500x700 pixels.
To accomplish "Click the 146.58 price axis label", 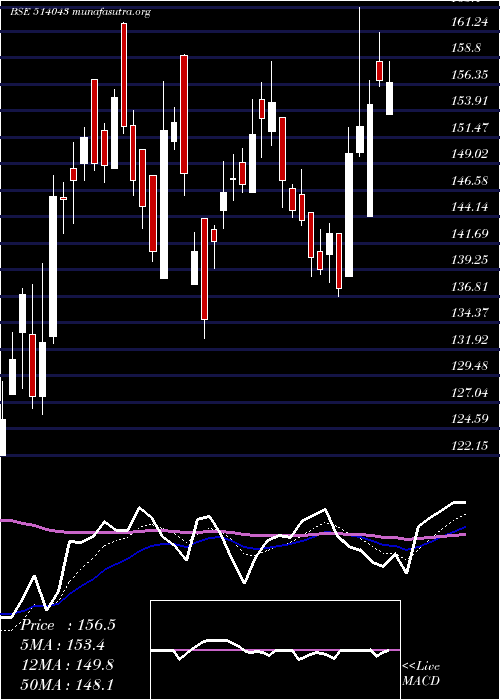I will point(470,181).
